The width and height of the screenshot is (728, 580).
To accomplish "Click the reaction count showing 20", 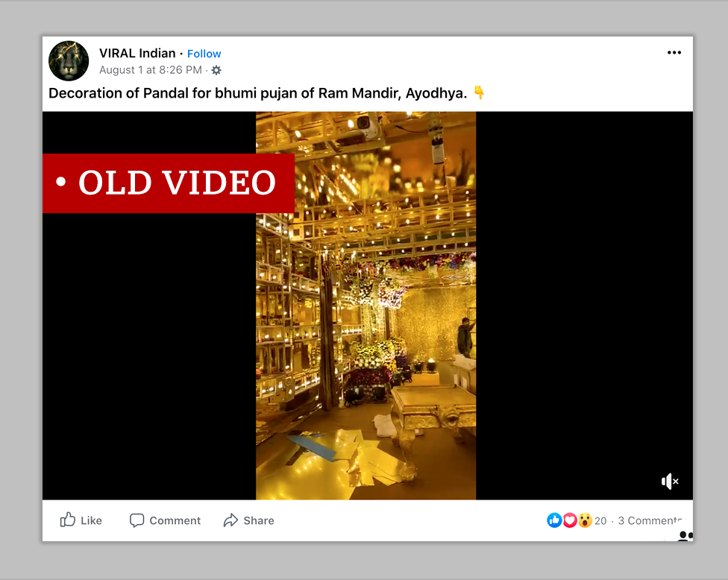I will pyautogui.click(x=600, y=520).
